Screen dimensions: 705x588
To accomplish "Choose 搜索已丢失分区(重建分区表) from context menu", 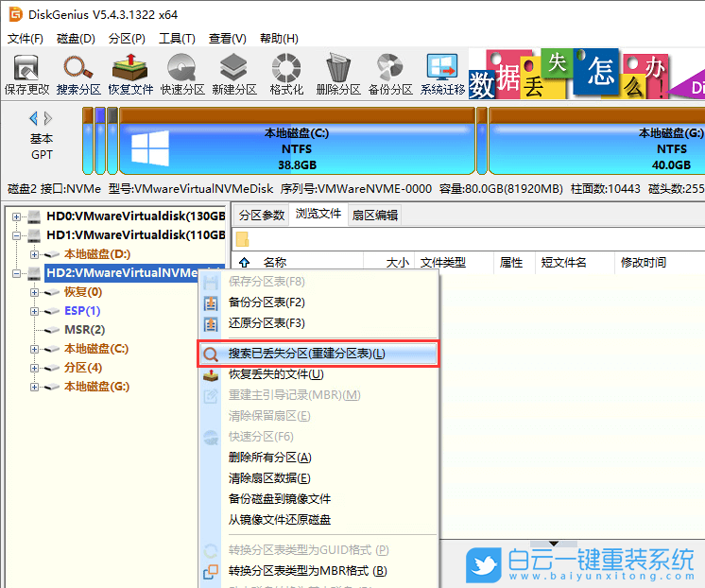I will pos(306,354).
